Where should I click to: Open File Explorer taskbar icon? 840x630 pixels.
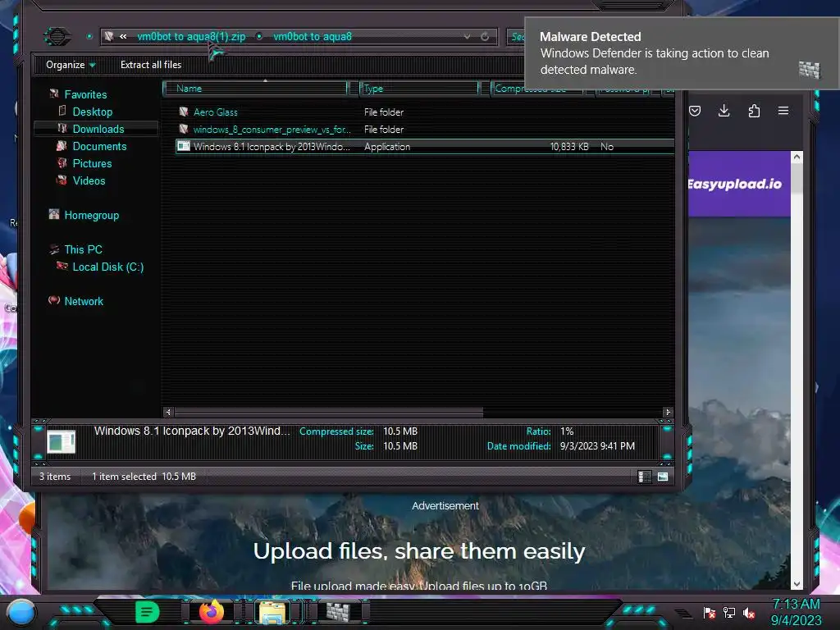coord(272,612)
